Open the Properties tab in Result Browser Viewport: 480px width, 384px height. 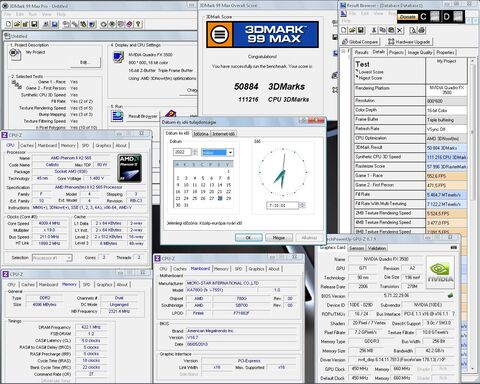(x=445, y=52)
